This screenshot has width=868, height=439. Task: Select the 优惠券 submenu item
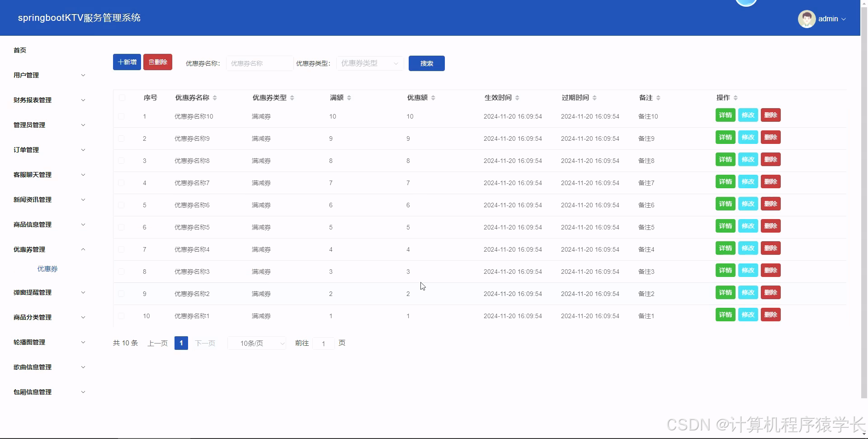[47, 268]
